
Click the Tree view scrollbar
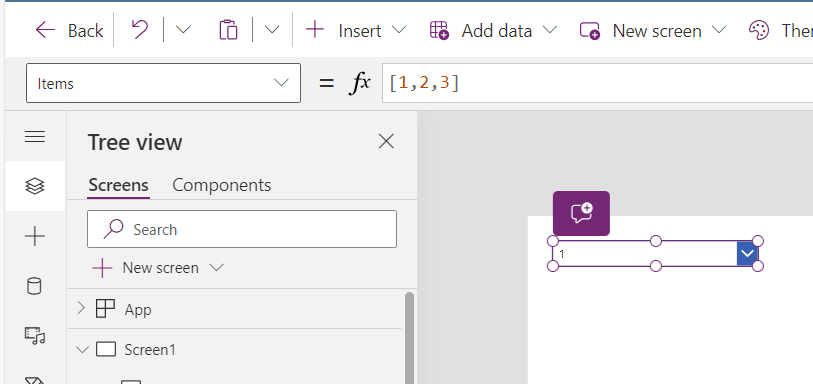pyautogui.click(x=409, y=337)
